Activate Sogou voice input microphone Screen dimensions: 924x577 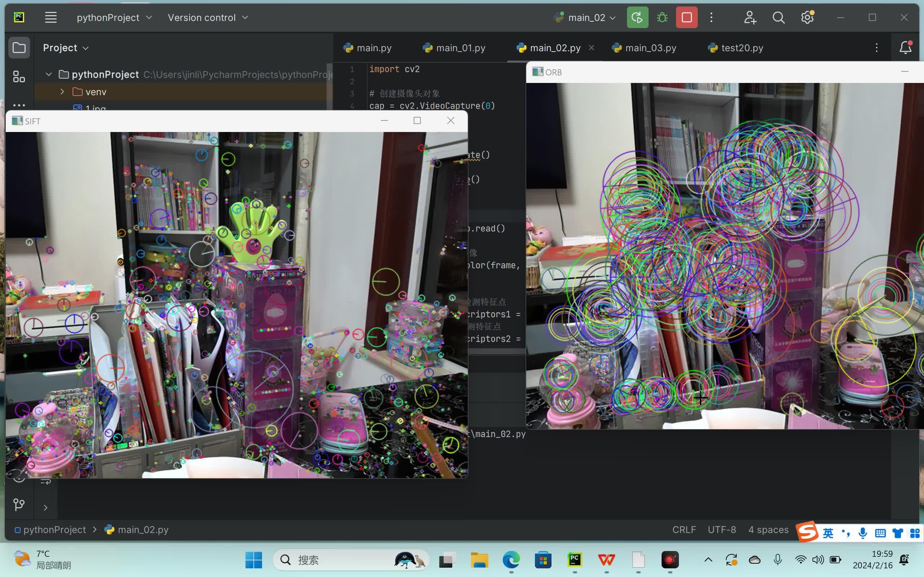tap(863, 533)
